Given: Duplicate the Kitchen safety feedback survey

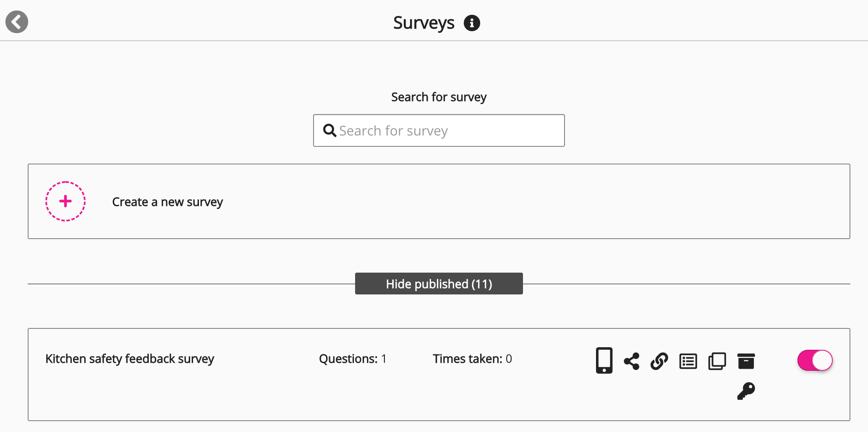Looking at the screenshot, I should pyautogui.click(x=717, y=361).
